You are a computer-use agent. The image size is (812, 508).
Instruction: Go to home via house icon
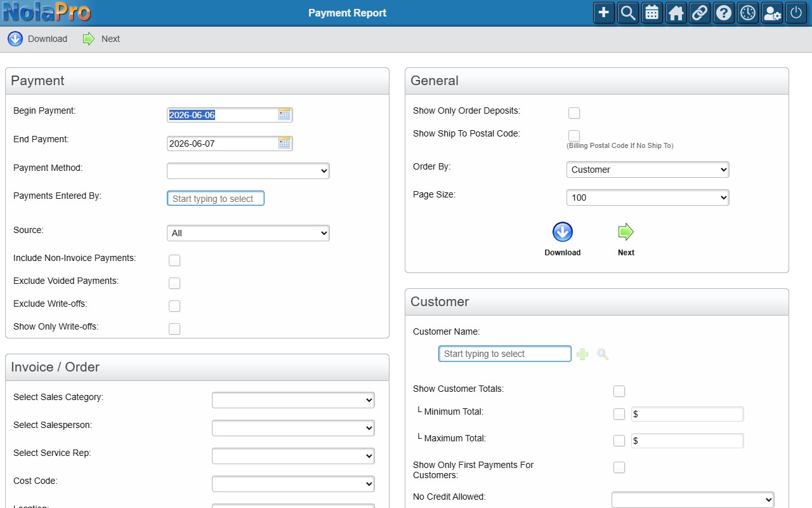coord(676,13)
